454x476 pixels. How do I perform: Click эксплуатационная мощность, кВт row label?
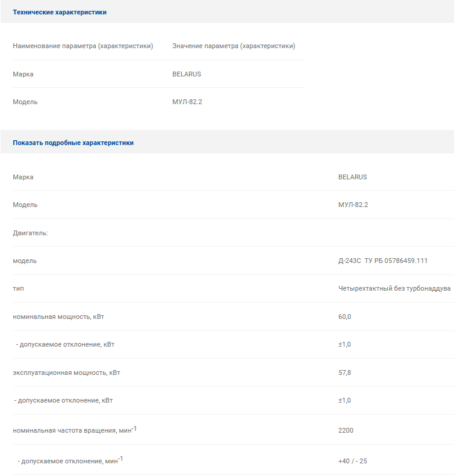[x=66, y=372]
